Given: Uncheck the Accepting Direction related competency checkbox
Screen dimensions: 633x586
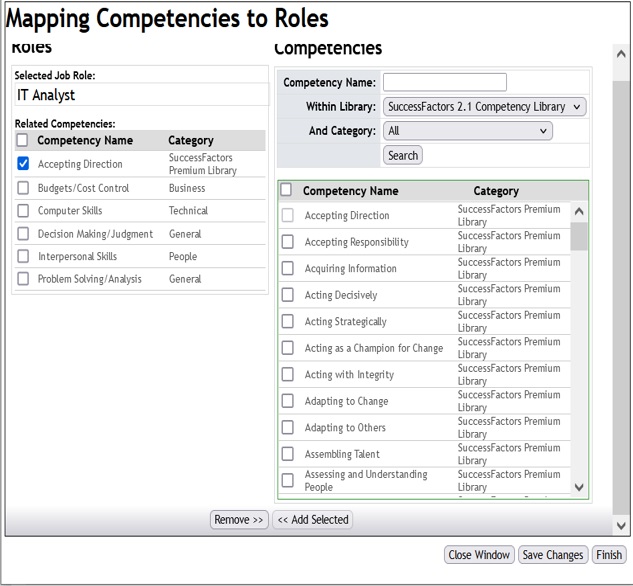Looking at the screenshot, I should 23,163.
